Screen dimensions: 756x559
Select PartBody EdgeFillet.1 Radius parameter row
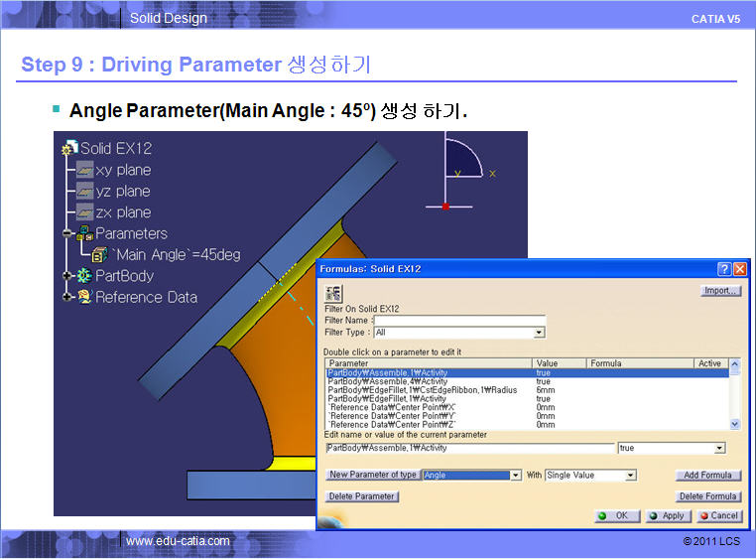429,390
